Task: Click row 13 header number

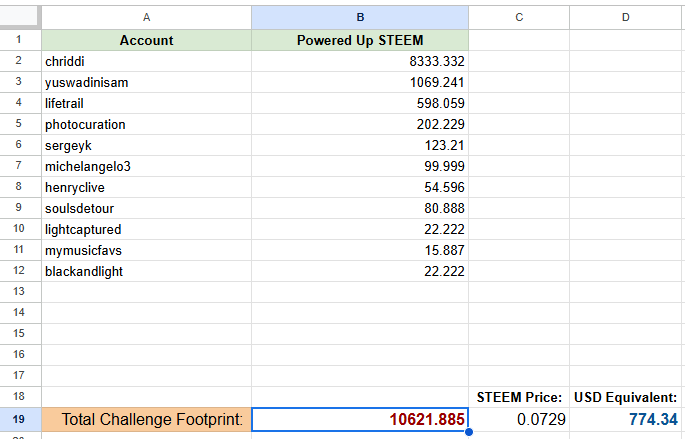Action: (x=20, y=290)
